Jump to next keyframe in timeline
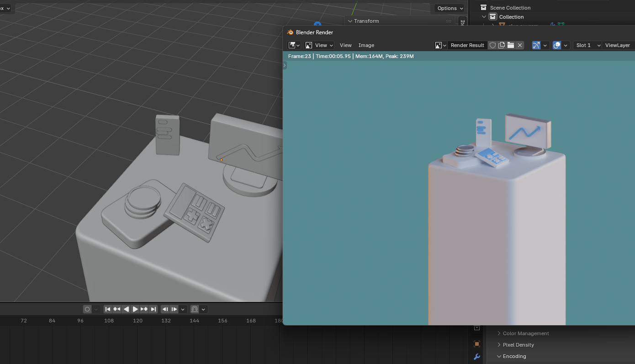The height and width of the screenshot is (364, 635). click(x=144, y=309)
